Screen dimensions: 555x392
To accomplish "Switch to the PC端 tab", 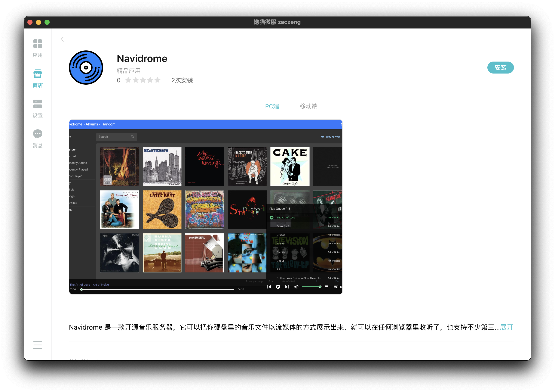I will pos(272,106).
